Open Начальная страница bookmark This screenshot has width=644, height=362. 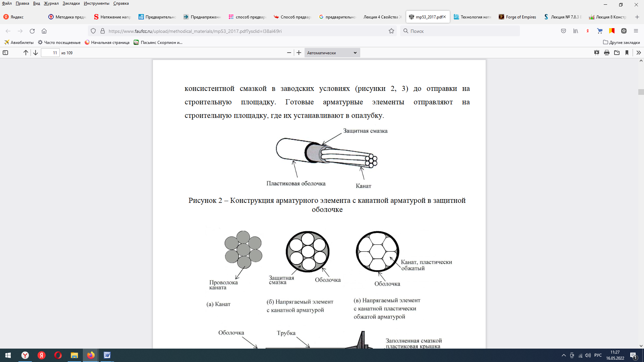click(107, 43)
